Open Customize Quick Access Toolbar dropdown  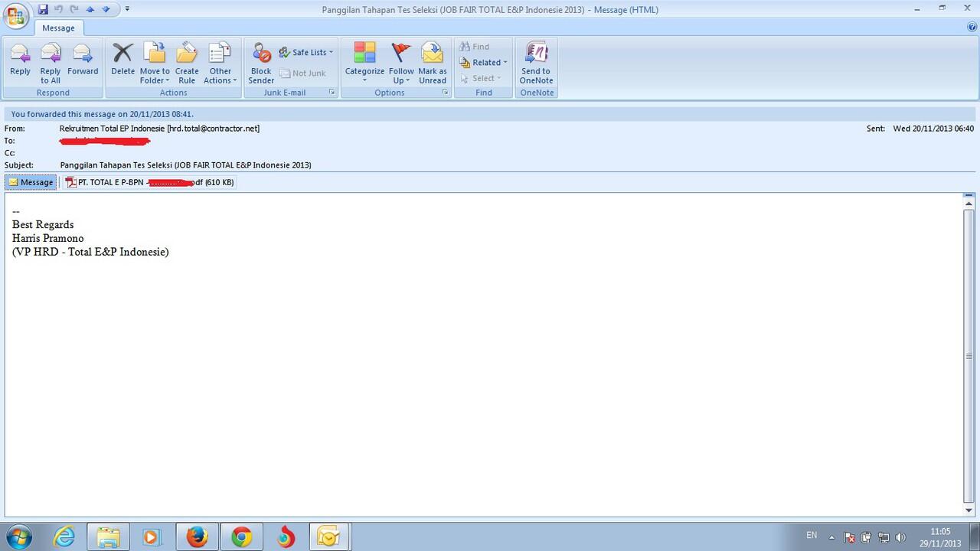[x=127, y=9]
